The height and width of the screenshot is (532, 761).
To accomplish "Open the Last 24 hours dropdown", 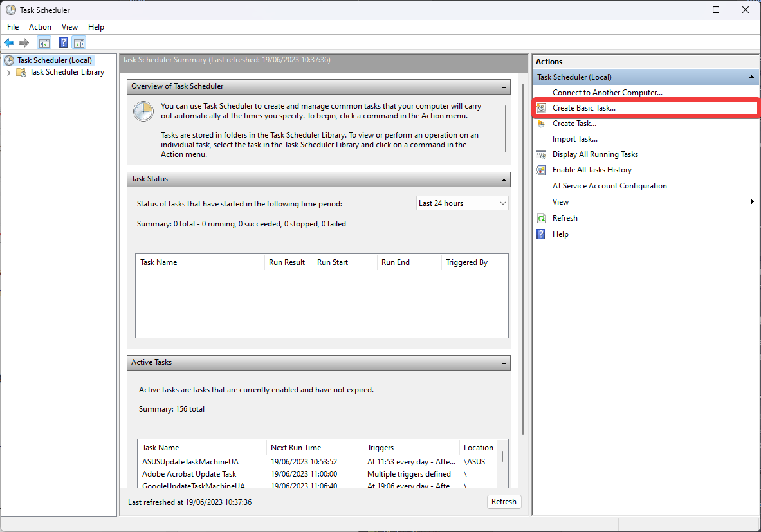I will pos(462,203).
